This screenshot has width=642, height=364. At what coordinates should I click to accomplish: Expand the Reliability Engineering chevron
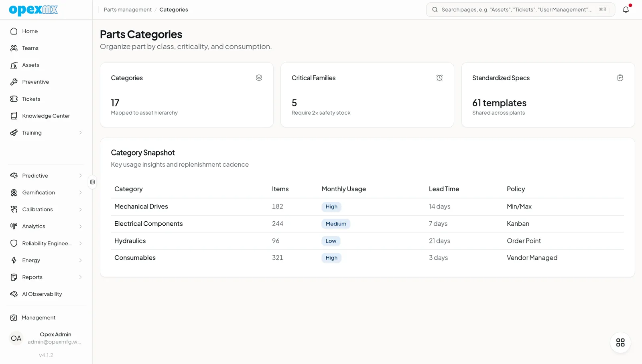tap(81, 243)
